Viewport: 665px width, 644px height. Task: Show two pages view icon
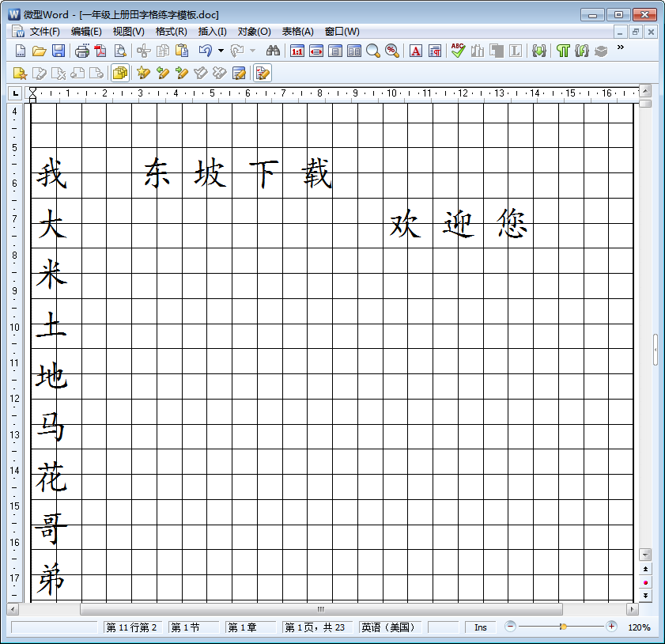tap(354, 51)
